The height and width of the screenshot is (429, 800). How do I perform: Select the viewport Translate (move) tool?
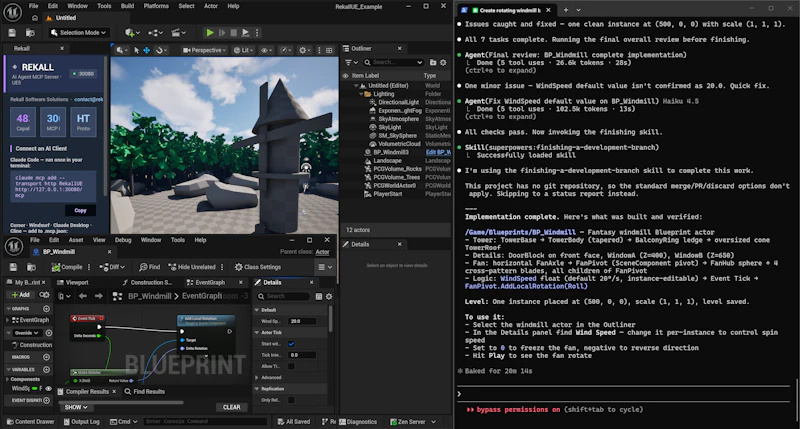[147, 50]
